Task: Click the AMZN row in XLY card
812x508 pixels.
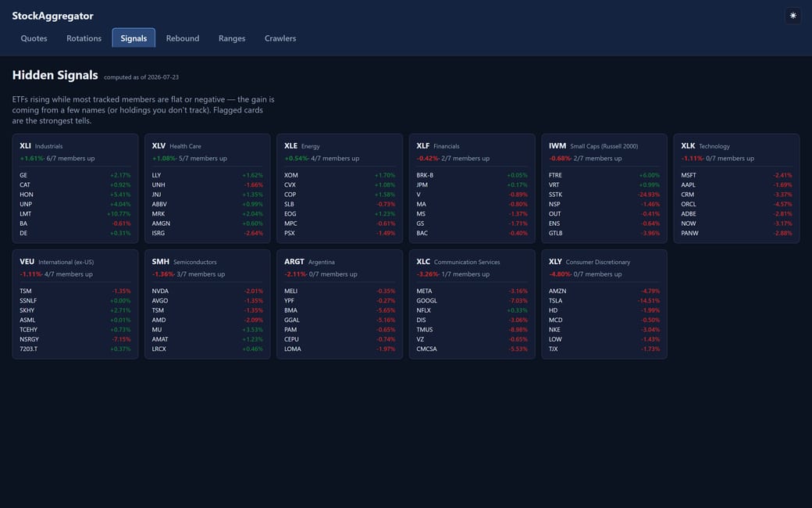Action: 604,291
